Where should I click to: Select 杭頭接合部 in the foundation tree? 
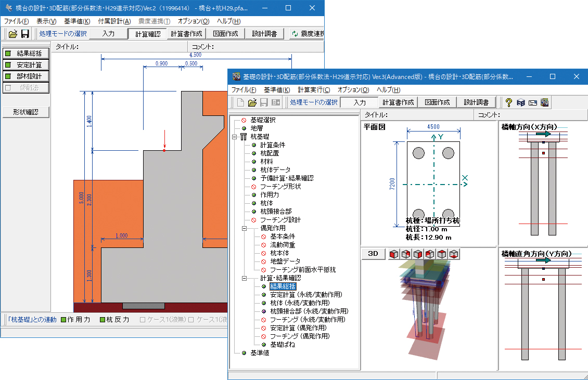(276, 212)
